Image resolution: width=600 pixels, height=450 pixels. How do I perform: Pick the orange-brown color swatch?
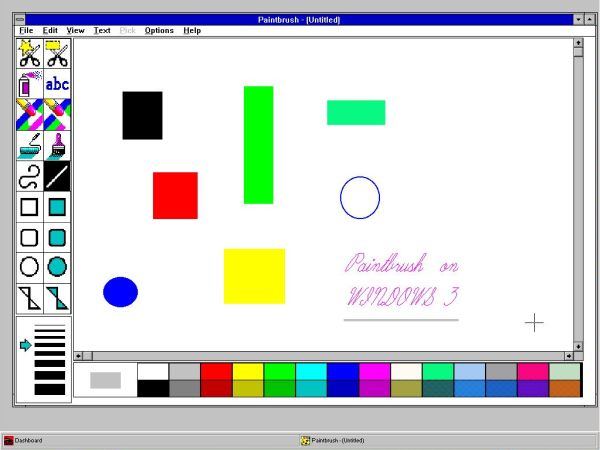click(x=565, y=388)
